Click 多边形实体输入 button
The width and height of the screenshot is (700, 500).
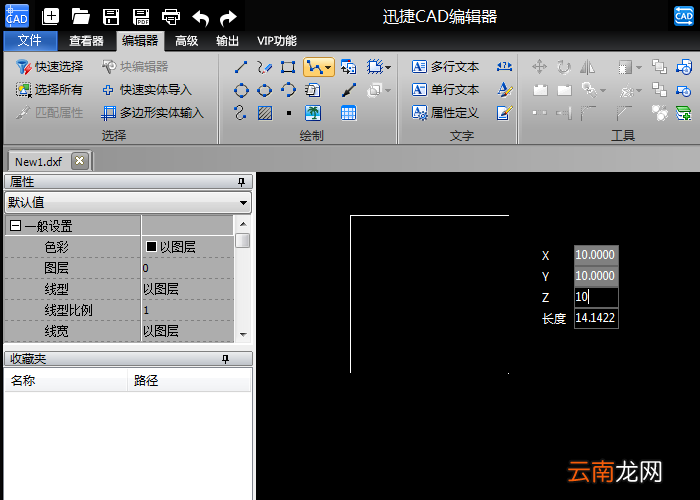click(x=152, y=113)
